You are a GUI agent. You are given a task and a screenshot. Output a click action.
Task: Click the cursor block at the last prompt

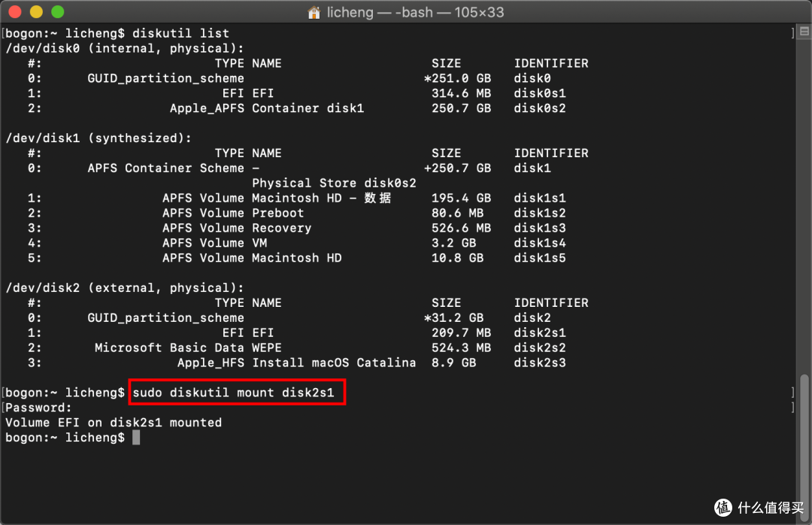click(136, 438)
